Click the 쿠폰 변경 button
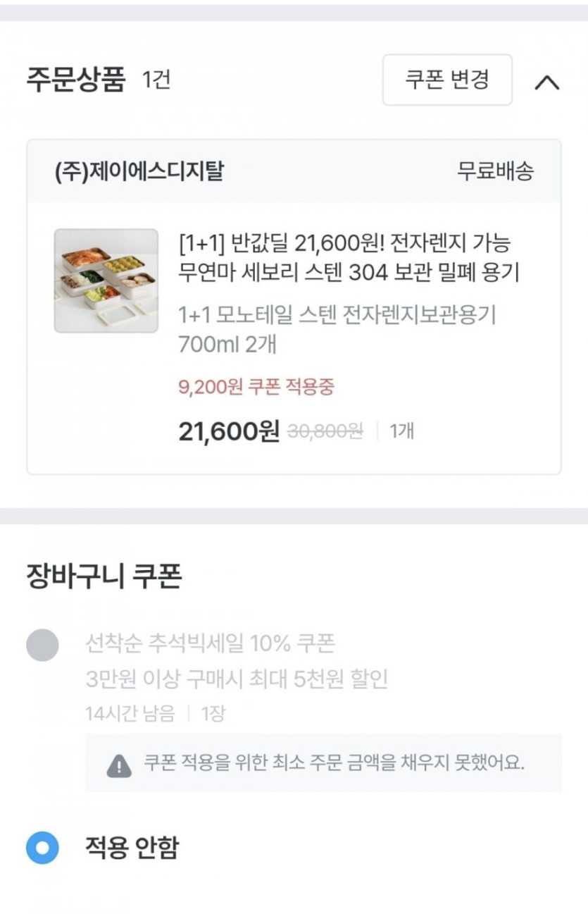Viewport: 588px width, 914px height. (447, 80)
